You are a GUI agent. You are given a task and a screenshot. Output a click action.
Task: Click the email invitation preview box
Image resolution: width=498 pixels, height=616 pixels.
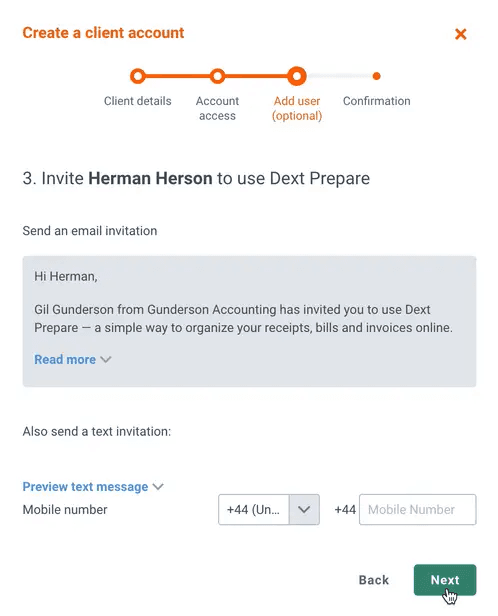pyautogui.click(x=249, y=321)
